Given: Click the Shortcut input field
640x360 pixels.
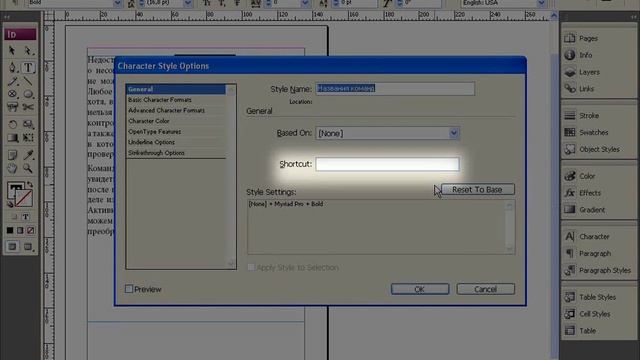Looking at the screenshot, I should (x=387, y=164).
